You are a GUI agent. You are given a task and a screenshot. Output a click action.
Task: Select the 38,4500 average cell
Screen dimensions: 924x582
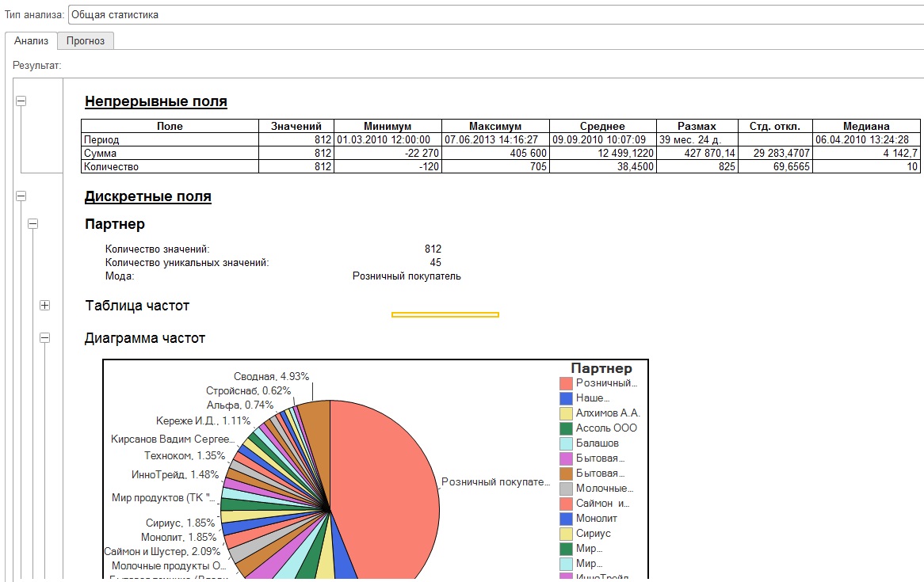click(603, 167)
